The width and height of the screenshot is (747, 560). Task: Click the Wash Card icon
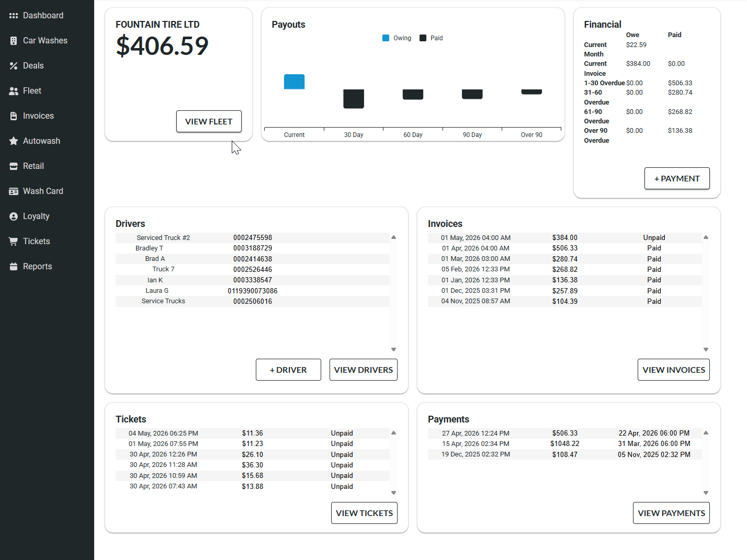(14, 191)
